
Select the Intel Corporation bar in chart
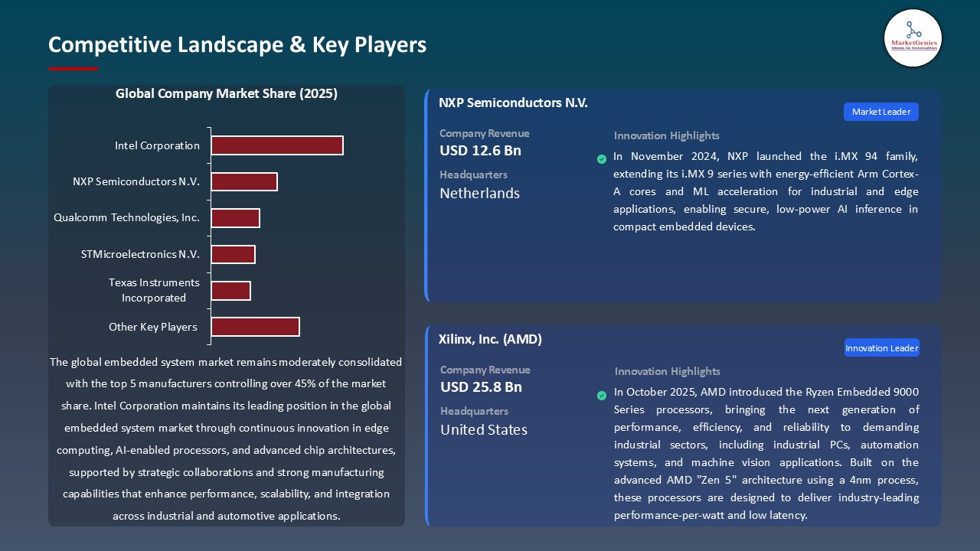(x=277, y=145)
